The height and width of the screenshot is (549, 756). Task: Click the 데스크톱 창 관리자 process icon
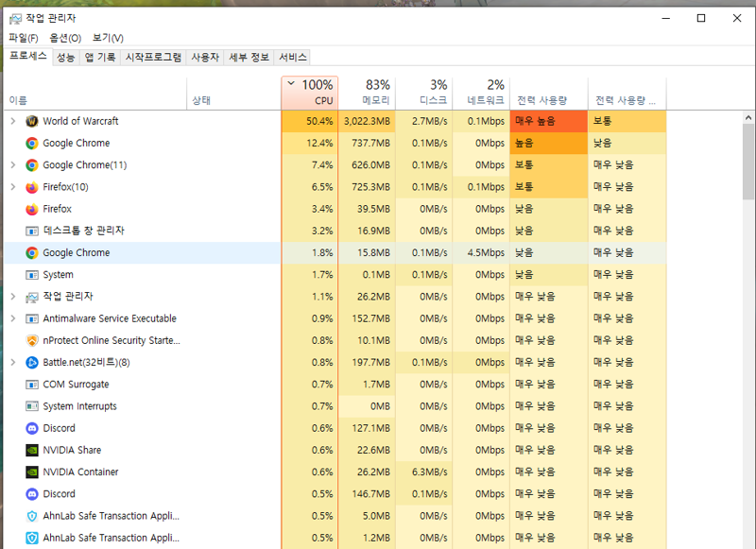coord(32,231)
